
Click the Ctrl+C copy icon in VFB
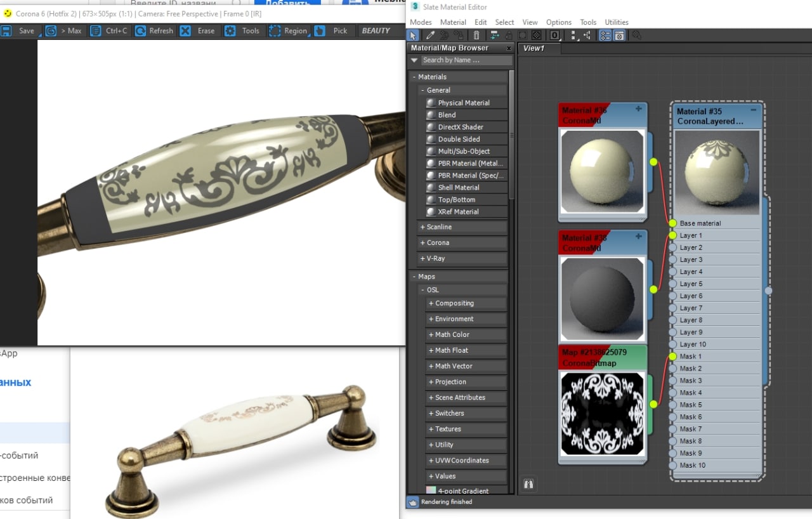click(x=95, y=30)
